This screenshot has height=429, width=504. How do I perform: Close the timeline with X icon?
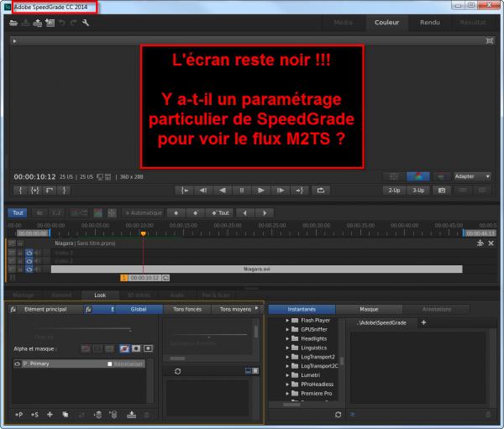click(x=491, y=243)
